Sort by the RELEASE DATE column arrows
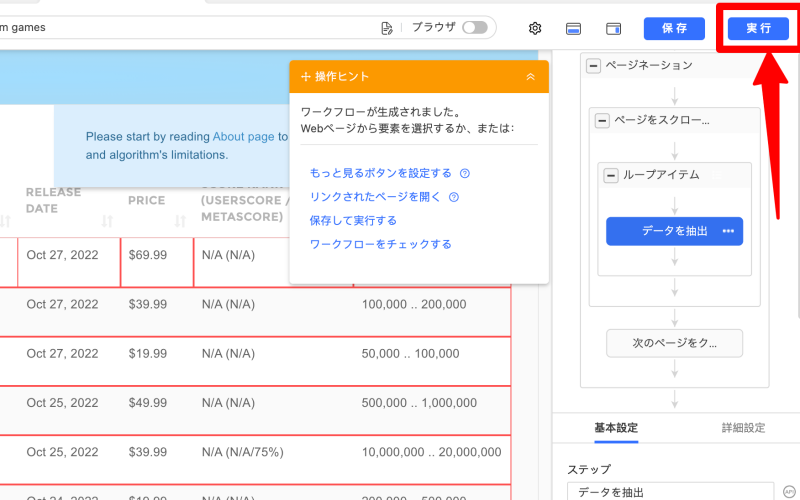This screenshot has height=500, width=800. pyautogui.click(x=108, y=221)
